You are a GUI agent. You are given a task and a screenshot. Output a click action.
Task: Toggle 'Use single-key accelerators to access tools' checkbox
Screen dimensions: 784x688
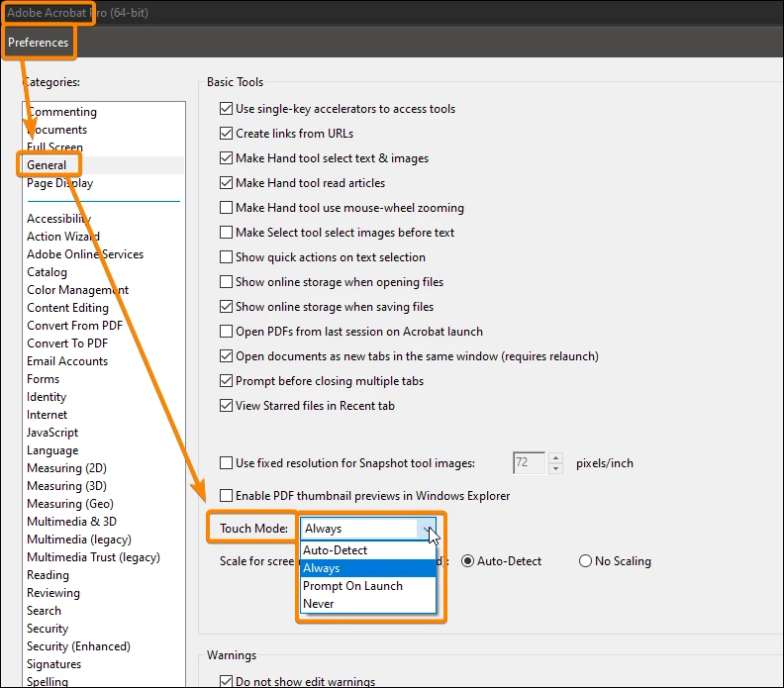[226, 109]
